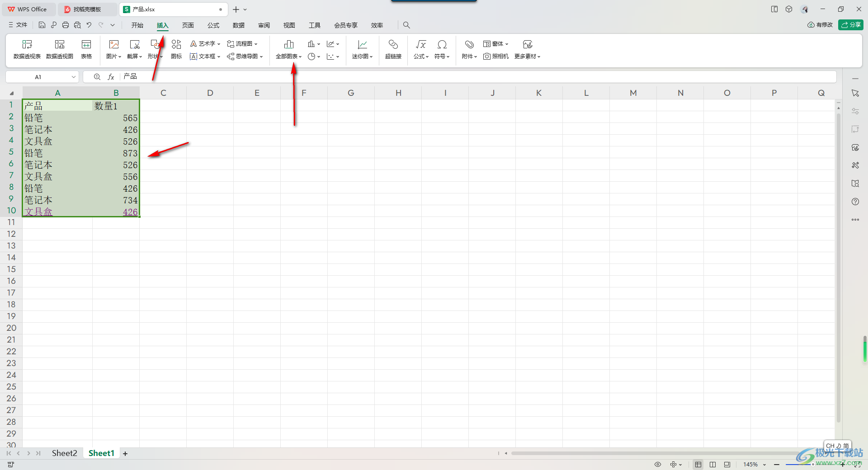Switch to page break preview in status bar
The height and width of the screenshot is (470, 868).
727,465
